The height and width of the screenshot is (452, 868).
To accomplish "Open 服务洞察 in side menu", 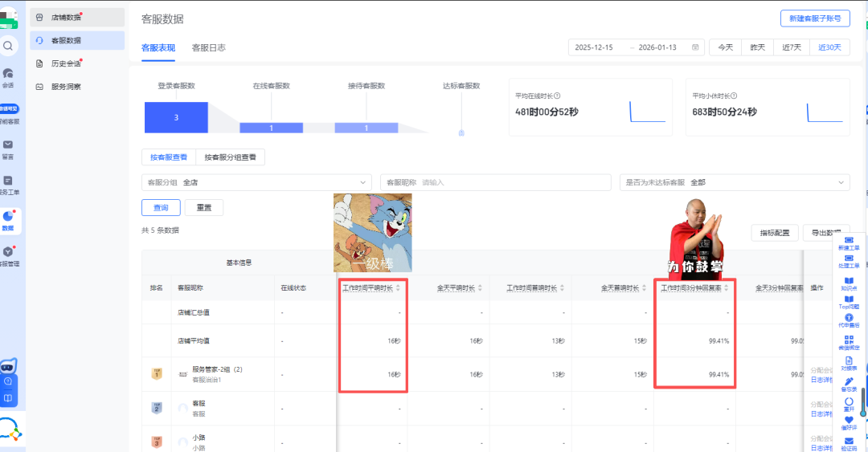I will pyautogui.click(x=77, y=87).
